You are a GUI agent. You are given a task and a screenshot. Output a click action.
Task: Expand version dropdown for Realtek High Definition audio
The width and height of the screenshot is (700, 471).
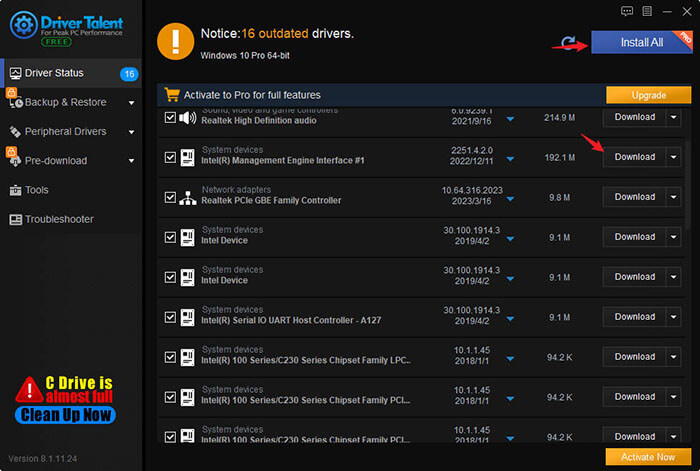point(510,119)
